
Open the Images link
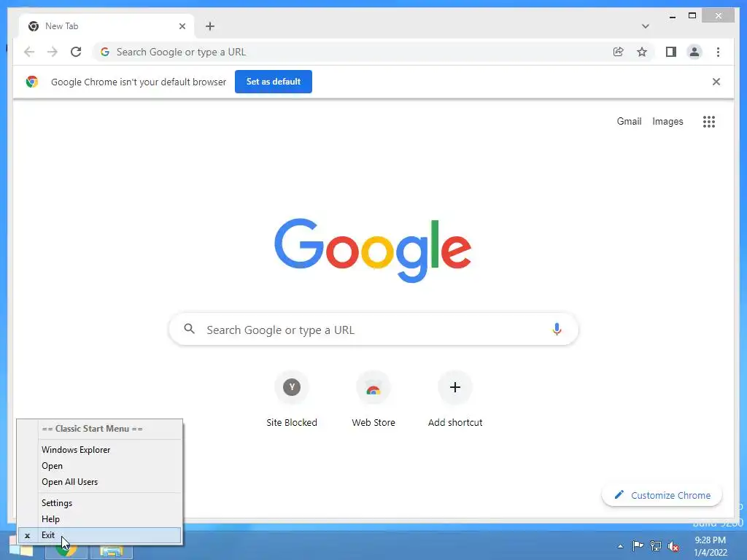667,122
